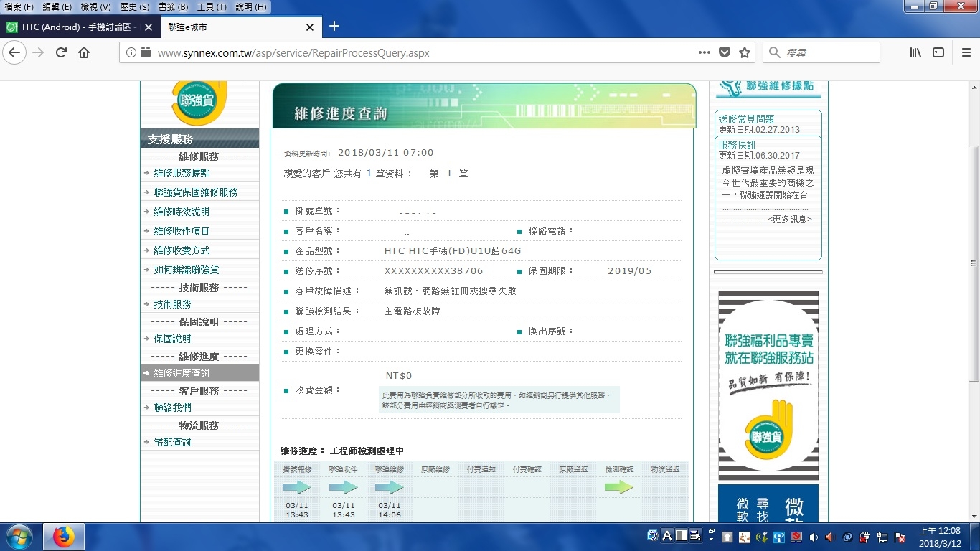Open the 書籤 (B) menu
This screenshot has height=551, width=980.
173,7
